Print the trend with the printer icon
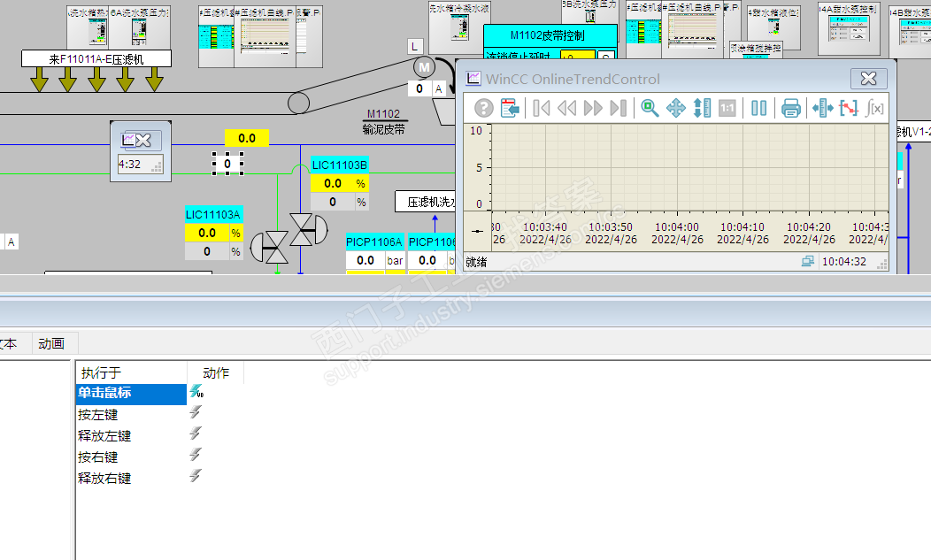 (791, 108)
